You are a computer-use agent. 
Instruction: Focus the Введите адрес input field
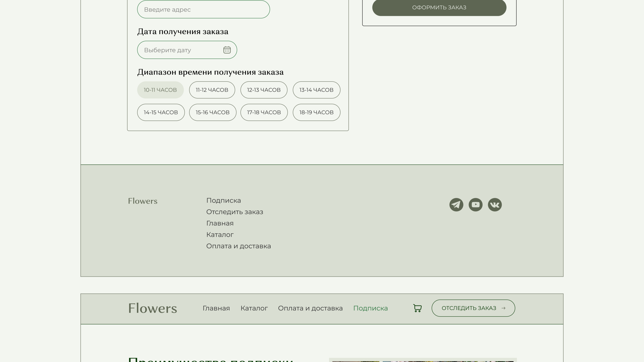[203, 9]
